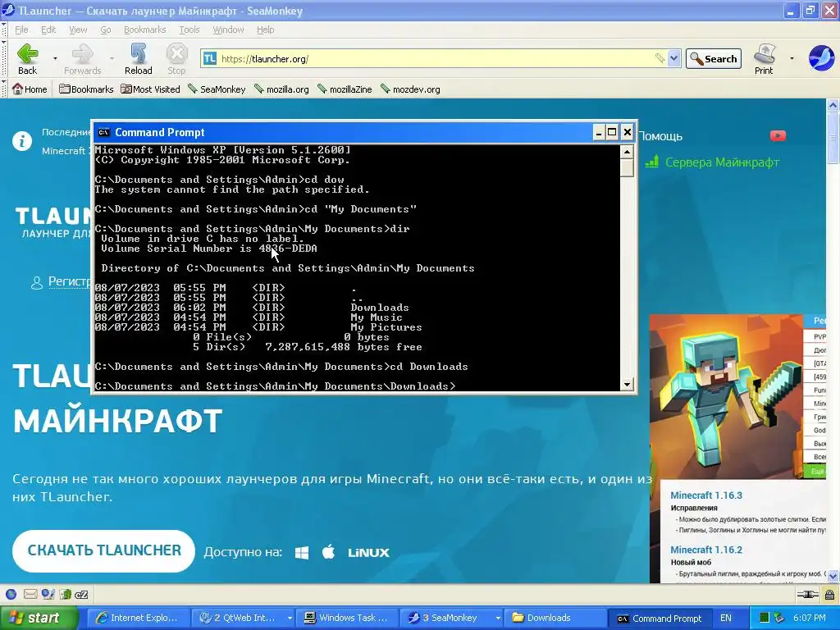Open Browser component from status bar globe
840x630 pixels.
tap(11, 594)
